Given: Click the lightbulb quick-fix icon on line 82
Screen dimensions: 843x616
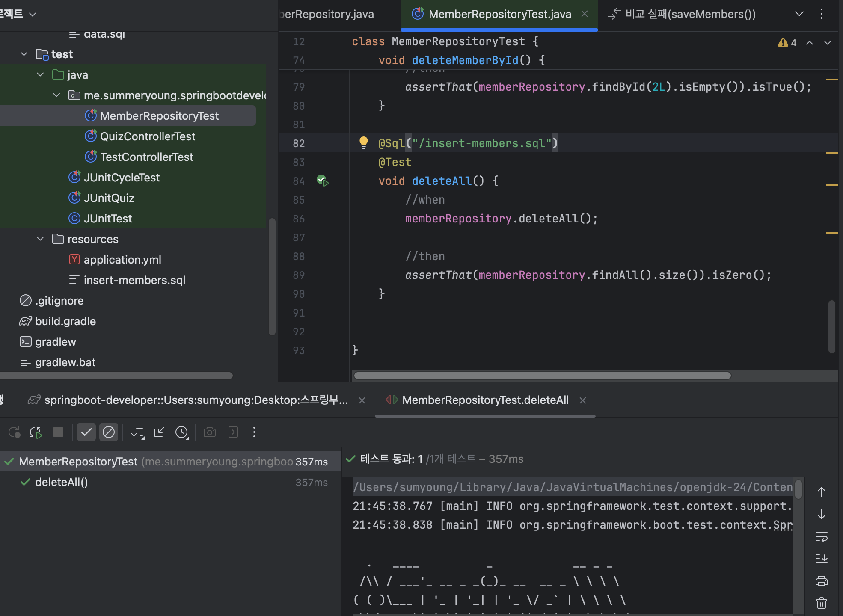Looking at the screenshot, I should coord(363,142).
